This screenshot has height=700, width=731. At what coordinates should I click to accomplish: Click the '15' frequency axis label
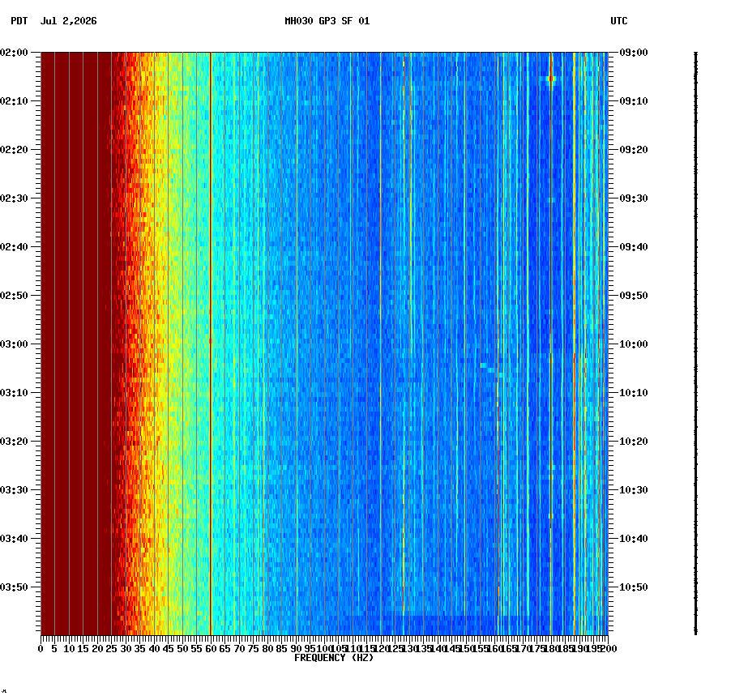[x=83, y=649]
